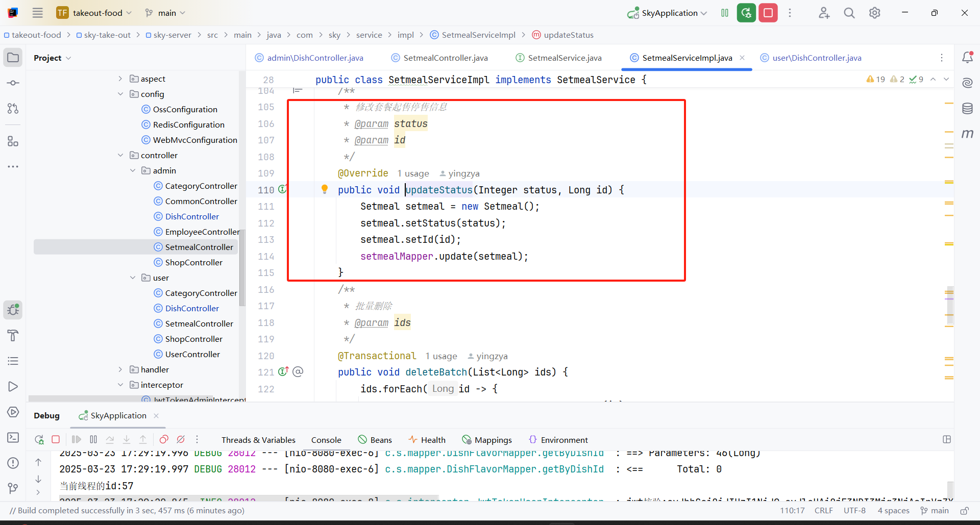Collapse the controller folder
980x525 pixels.
[x=120, y=155]
